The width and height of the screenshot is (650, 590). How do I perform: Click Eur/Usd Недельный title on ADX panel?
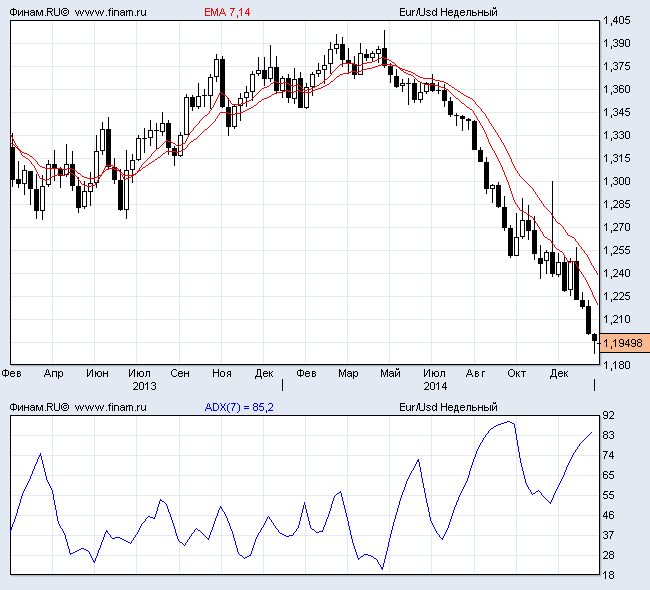click(447, 407)
